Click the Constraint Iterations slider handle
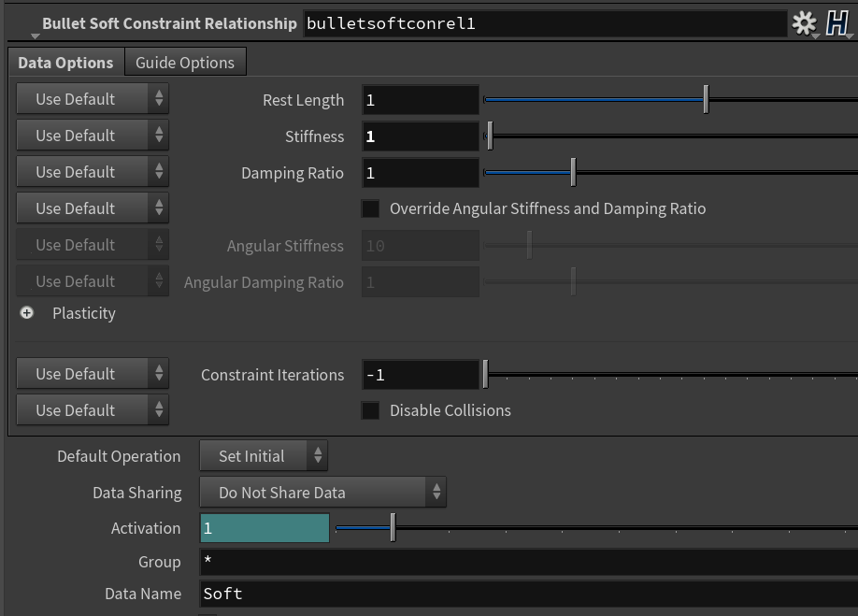 click(485, 374)
